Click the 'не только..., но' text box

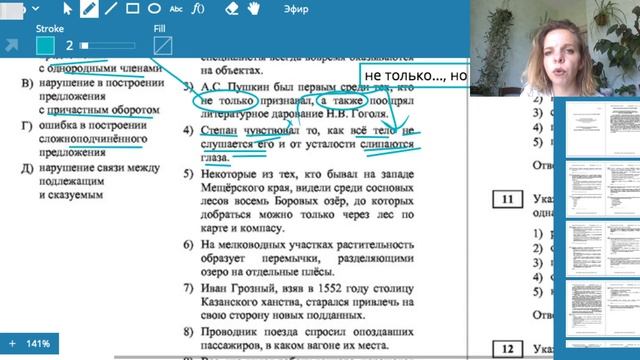(x=415, y=75)
